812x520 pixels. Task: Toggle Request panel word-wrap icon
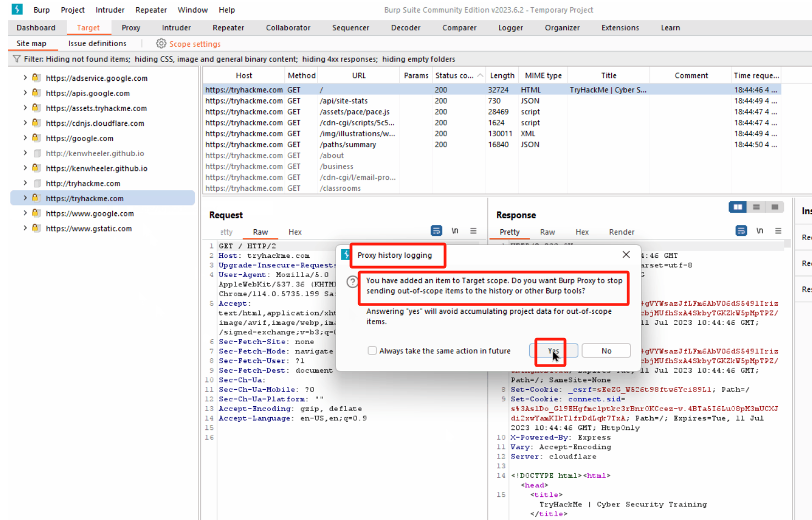pos(436,231)
